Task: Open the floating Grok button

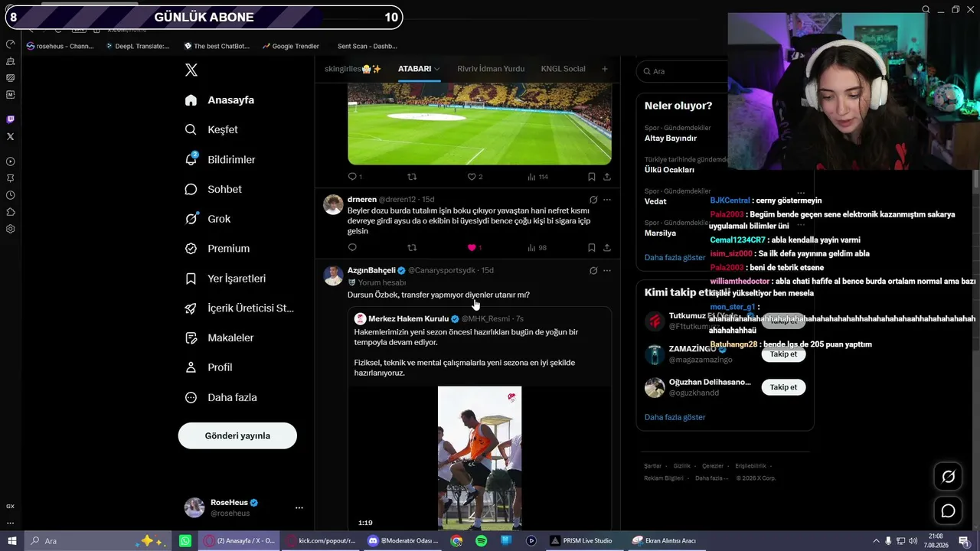Action: click(948, 477)
